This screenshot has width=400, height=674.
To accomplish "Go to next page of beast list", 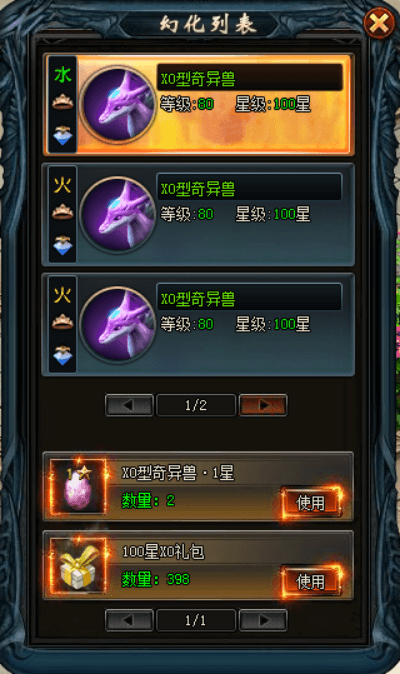I will click(x=263, y=405).
